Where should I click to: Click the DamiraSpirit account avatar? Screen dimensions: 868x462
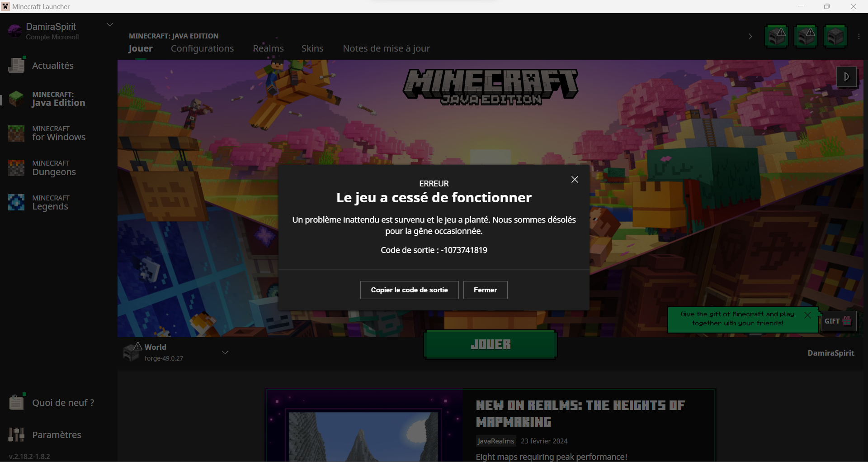click(x=15, y=31)
